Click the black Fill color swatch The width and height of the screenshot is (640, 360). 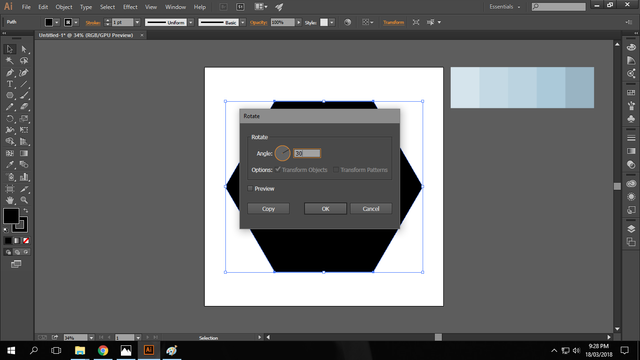click(11, 216)
